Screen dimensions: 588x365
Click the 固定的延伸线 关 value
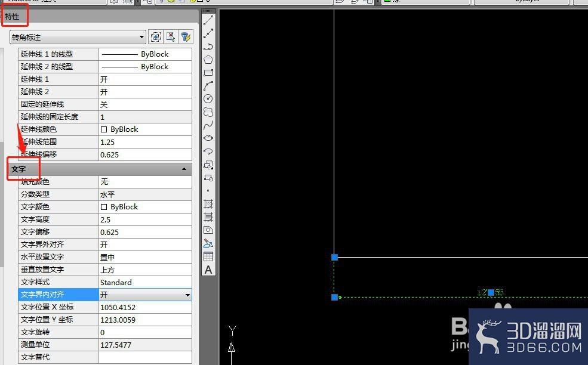coord(145,104)
